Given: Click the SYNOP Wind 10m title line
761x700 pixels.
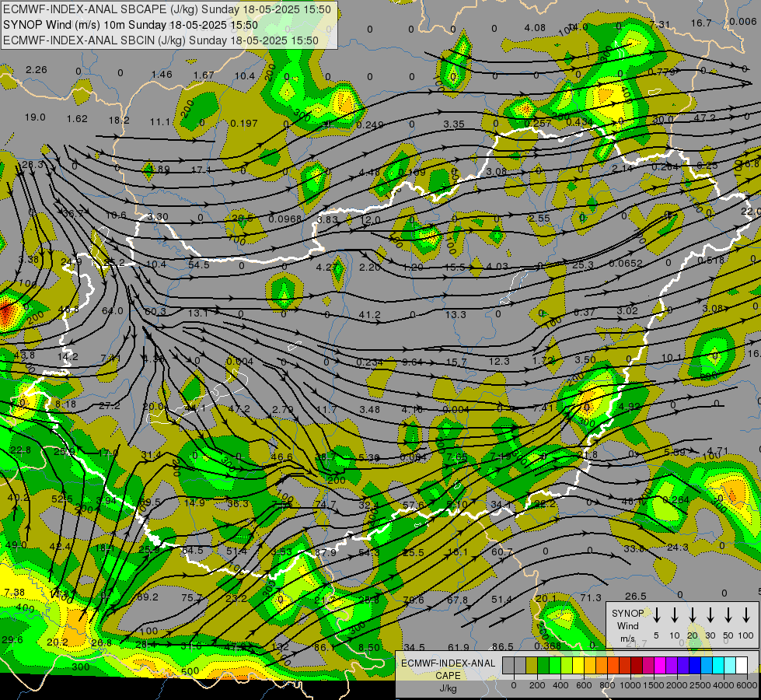Looking at the screenshot, I should coord(130,25).
